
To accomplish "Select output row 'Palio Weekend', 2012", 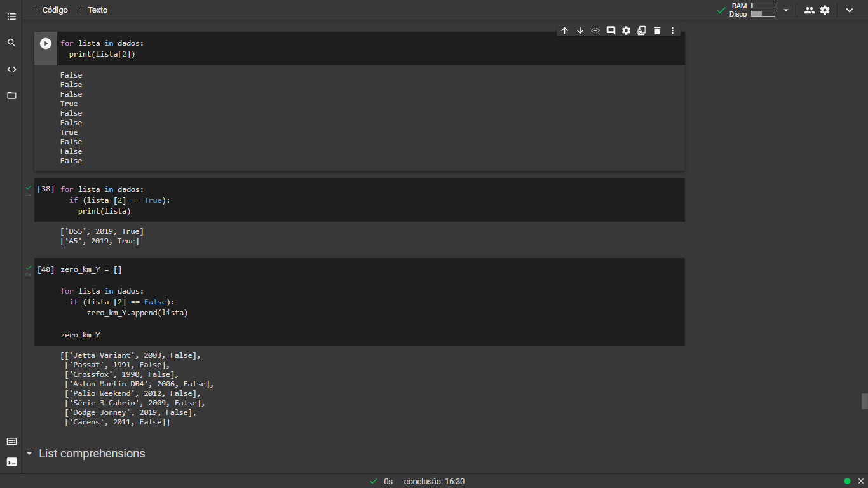I will click(133, 393).
